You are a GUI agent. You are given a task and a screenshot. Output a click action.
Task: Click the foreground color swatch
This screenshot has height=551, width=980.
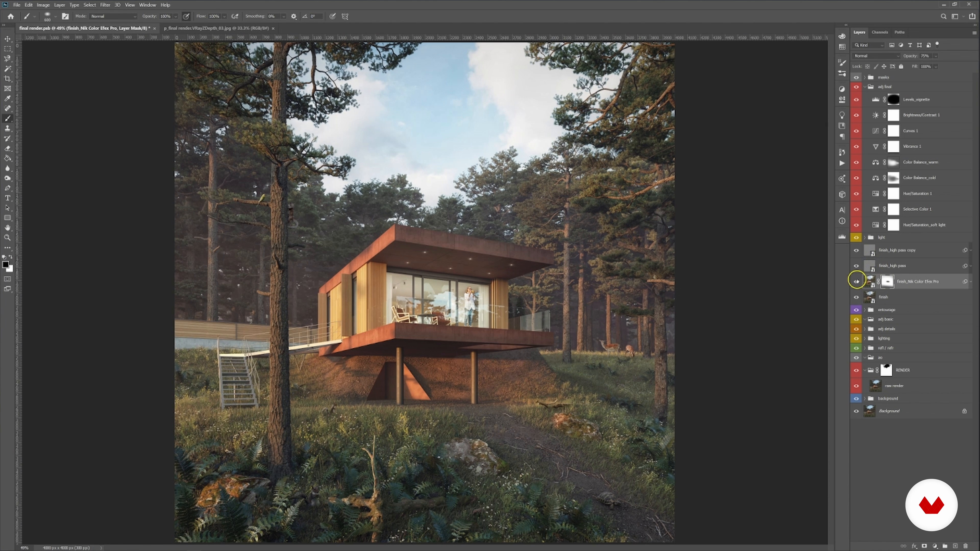pos(5,265)
